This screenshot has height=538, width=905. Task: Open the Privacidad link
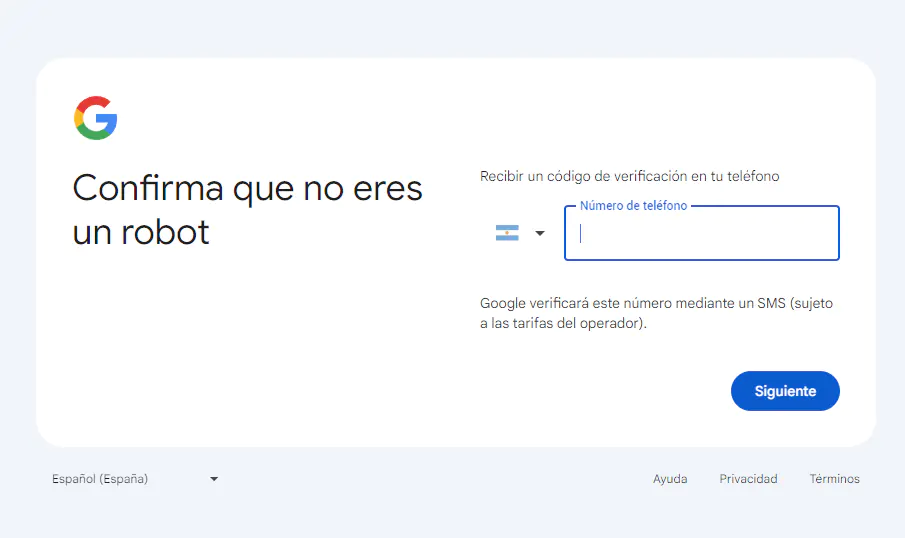[x=748, y=479]
